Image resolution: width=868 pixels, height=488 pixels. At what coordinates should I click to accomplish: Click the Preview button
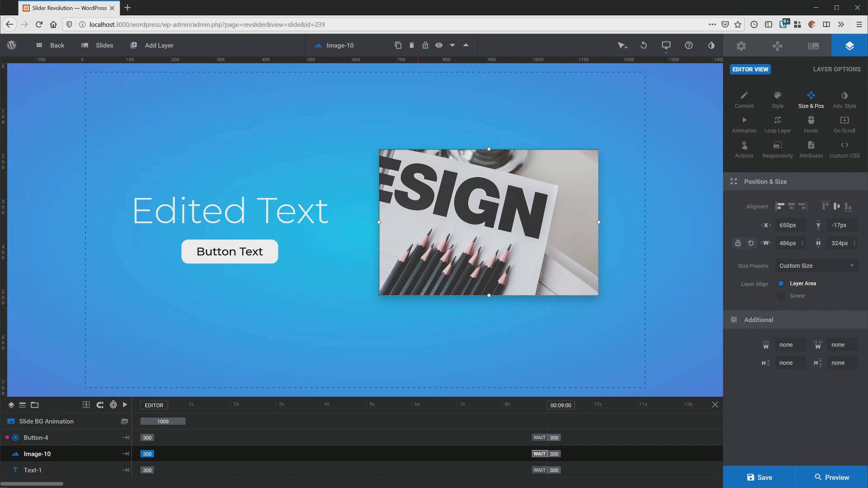pos(831,477)
